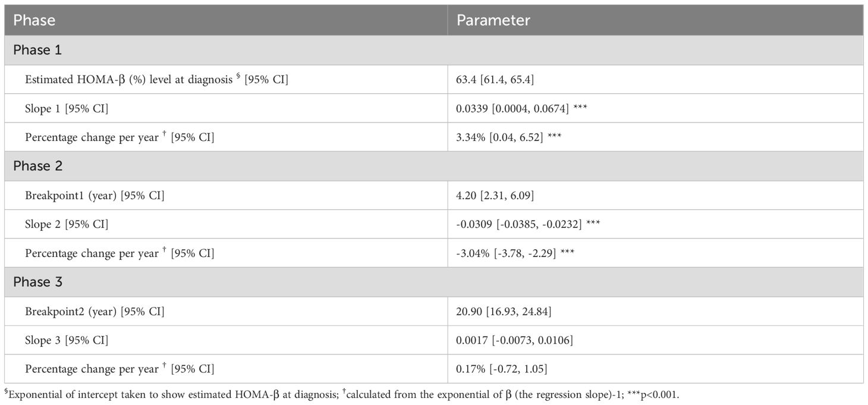The width and height of the screenshot is (868, 405).
Task: Click the Slope 1 row label
Action: [x=67, y=108]
